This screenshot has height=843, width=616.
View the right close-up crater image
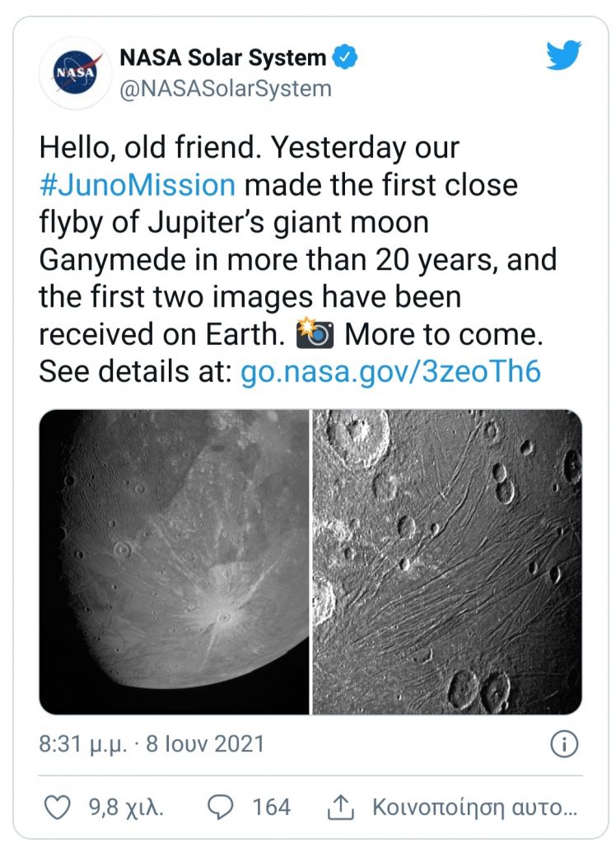(447, 561)
